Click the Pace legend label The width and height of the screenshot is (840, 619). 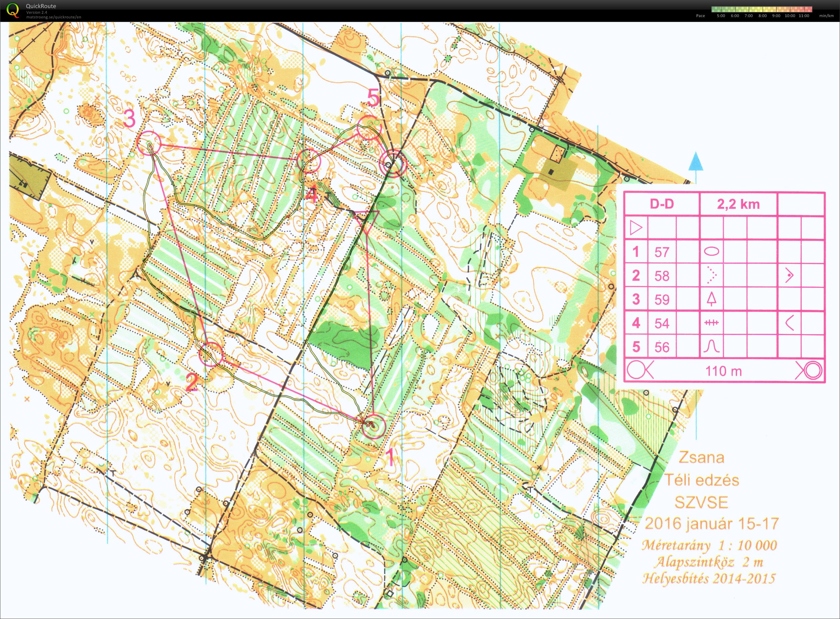tap(700, 16)
